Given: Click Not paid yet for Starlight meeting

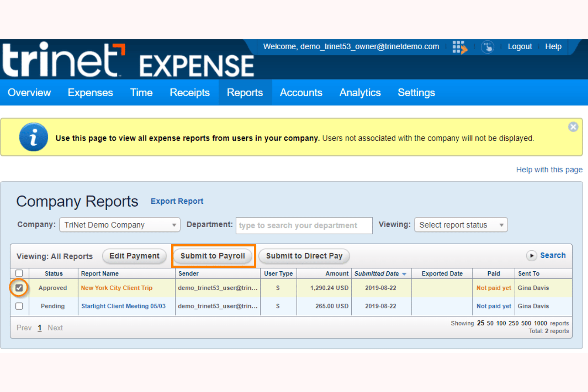Looking at the screenshot, I should click(x=494, y=306).
